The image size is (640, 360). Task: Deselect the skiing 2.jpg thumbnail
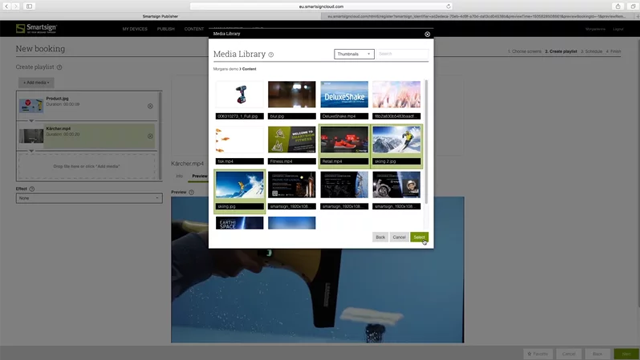[x=396, y=146]
